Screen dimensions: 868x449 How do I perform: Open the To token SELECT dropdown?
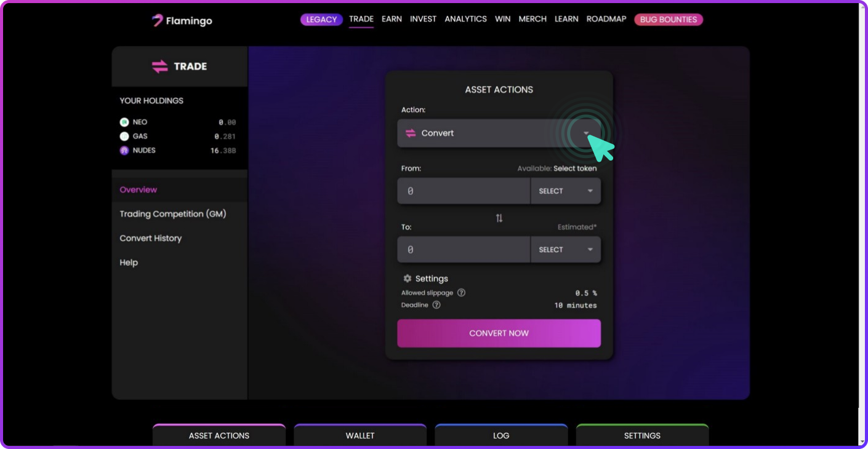click(x=566, y=249)
